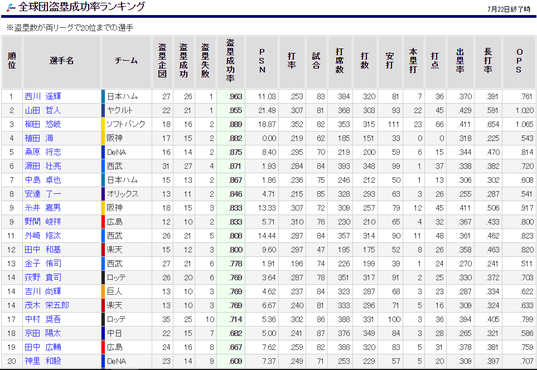This screenshot has height=370, width=537.
Task: Click the 試合 column header
Action: 316,61
